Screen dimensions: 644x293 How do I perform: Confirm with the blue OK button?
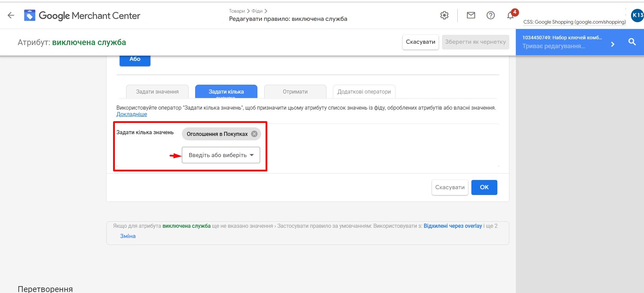click(x=484, y=187)
